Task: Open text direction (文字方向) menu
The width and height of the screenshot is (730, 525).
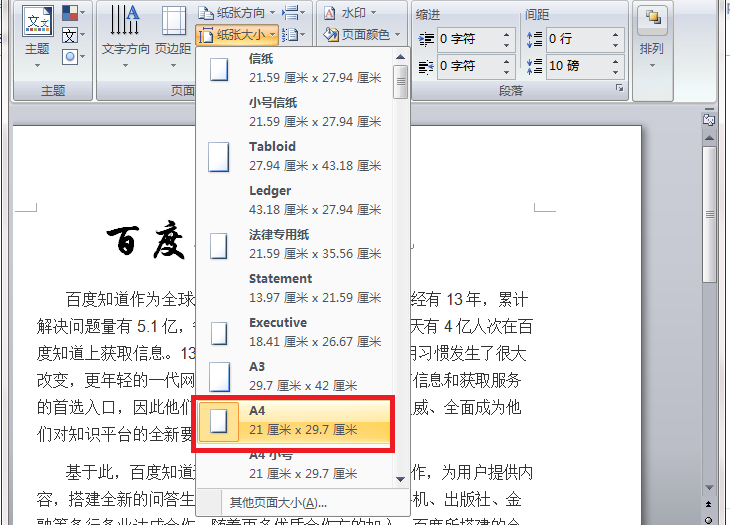Action: click(x=125, y=36)
